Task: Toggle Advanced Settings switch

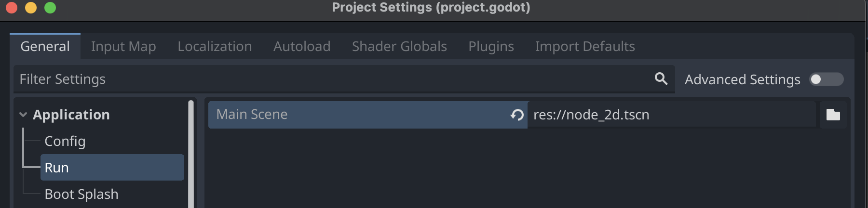Action: [x=826, y=79]
